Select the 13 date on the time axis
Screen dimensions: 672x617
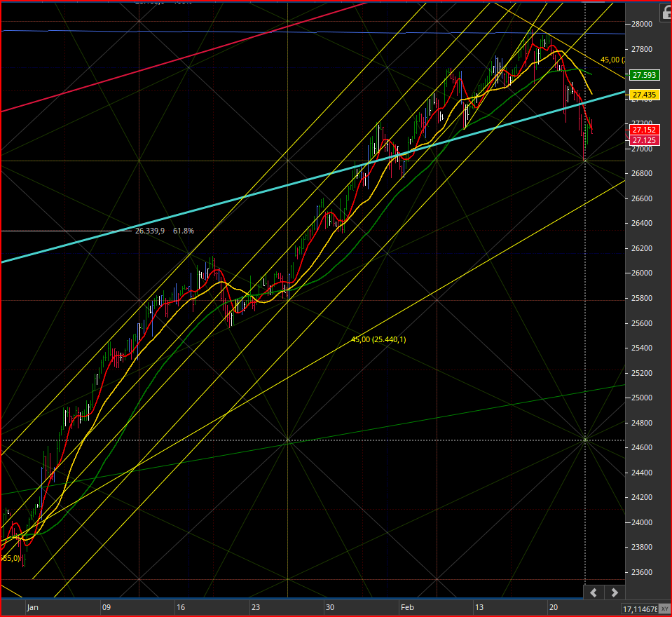click(479, 607)
